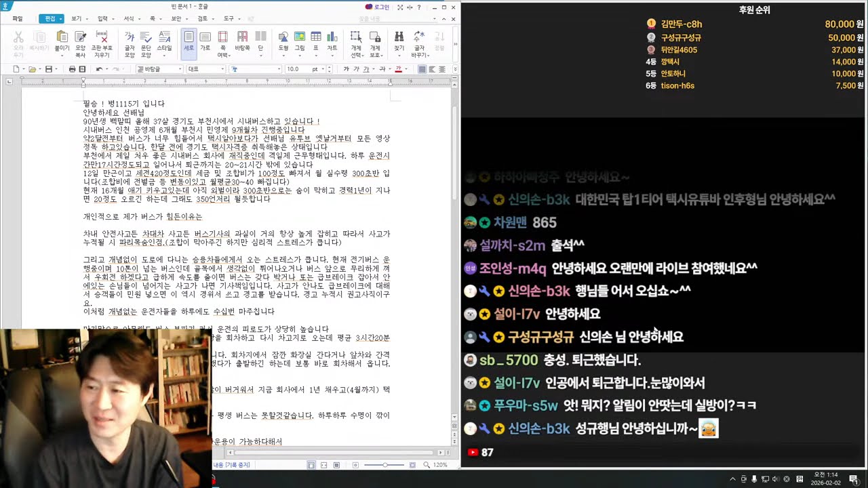Click the font color (red 가) swatch
Viewport: 868px width, 488px height.
pyautogui.click(x=397, y=69)
